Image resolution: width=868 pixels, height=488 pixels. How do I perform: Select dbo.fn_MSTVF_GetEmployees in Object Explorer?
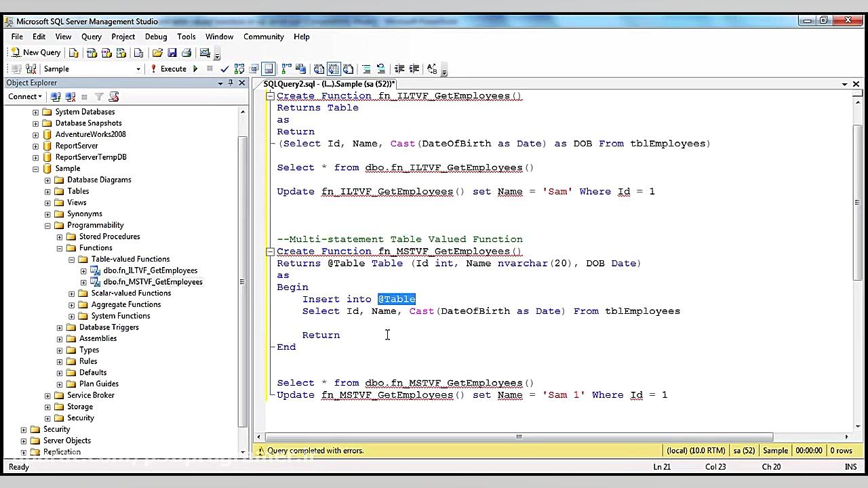(x=154, y=281)
